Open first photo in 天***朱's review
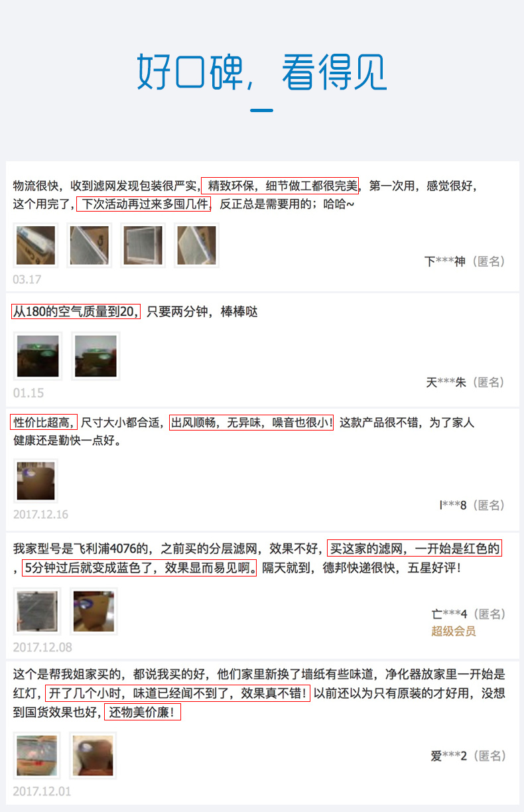Screen dimensions: 524x812 coord(38,356)
